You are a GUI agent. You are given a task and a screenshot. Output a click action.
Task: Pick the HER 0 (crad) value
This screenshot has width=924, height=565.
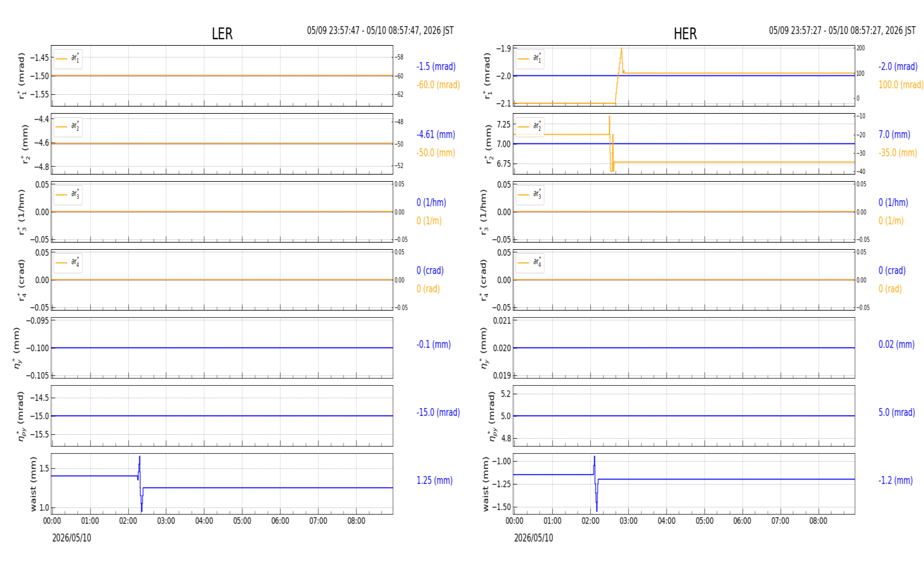(892, 271)
